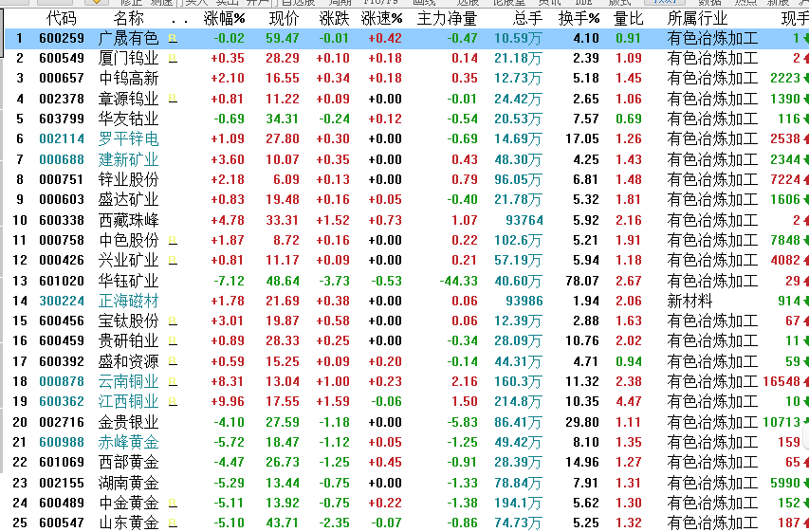Click the 78.07 turnover rate cell
The width and height of the screenshot is (809, 532).
pos(582,282)
